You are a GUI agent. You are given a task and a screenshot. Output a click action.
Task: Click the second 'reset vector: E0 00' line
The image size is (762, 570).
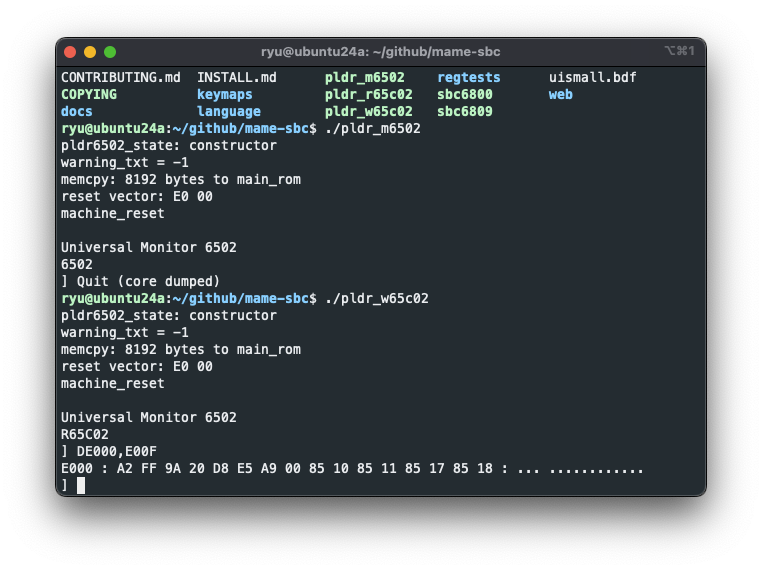point(137,366)
